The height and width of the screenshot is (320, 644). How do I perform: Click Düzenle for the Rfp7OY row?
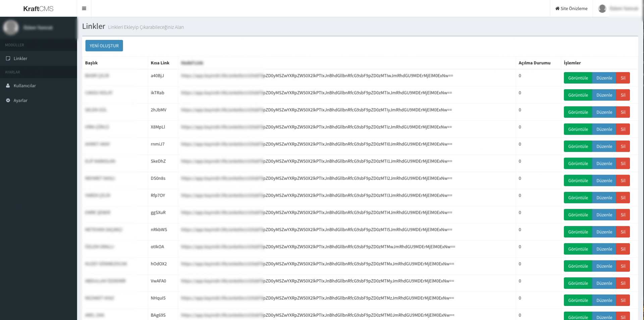tap(604, 198)
